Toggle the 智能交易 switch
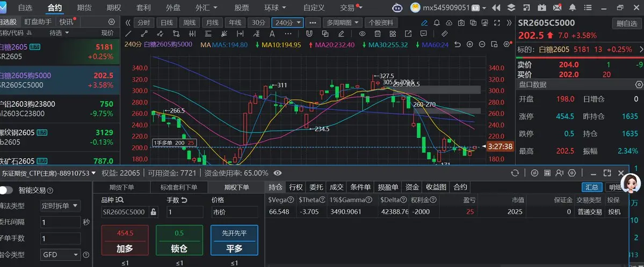Image resolution: width=644 pixels, height=267 pixels. coord(6,190)
